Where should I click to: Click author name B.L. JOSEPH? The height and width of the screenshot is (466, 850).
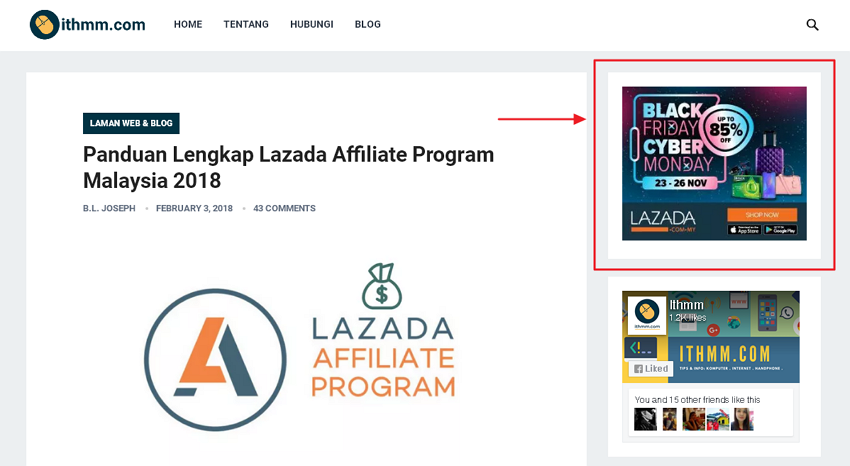pos(109,208)
